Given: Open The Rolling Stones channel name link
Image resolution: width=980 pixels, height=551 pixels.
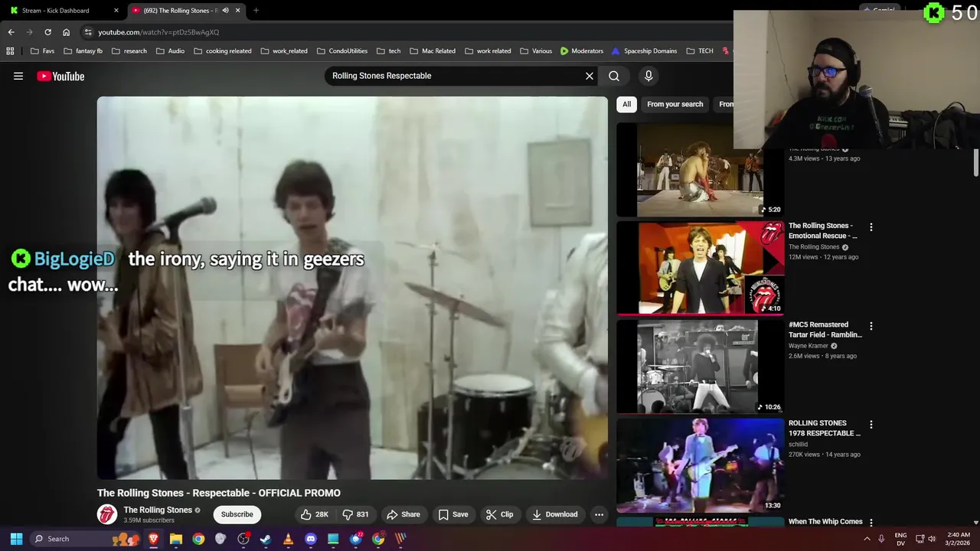Looking at the screenshot, I should pyautogui.click(x=158, y=510).
